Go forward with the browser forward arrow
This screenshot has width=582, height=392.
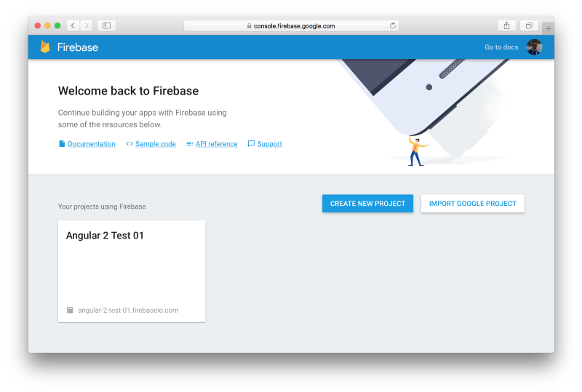tap(86, 25)
